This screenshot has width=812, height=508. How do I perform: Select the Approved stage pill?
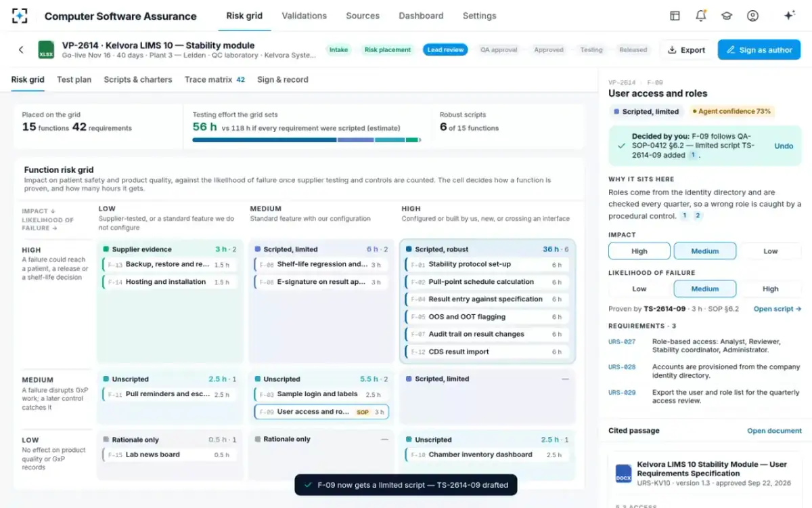point(549,49)
